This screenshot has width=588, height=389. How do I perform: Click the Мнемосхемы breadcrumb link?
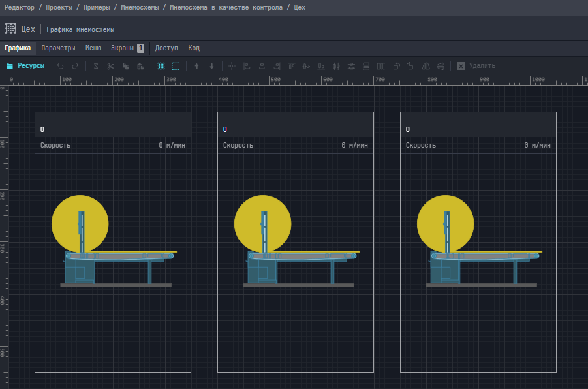coord(140,7)
